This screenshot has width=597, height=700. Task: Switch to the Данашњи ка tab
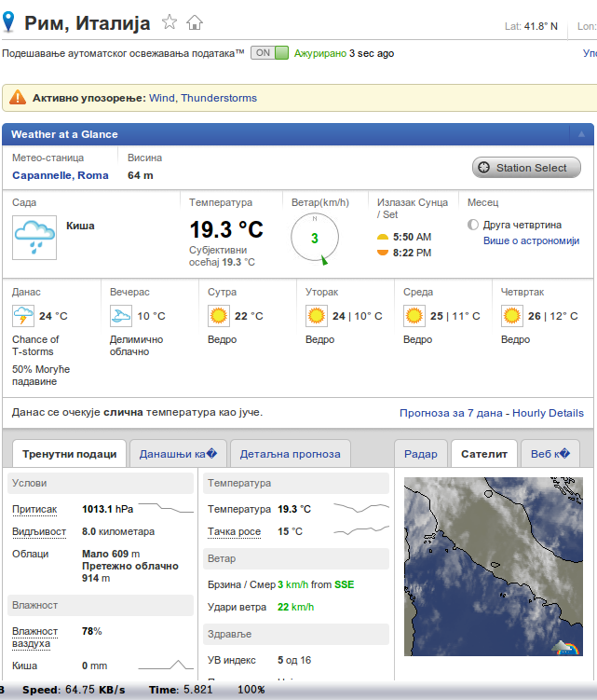point(178,454)
